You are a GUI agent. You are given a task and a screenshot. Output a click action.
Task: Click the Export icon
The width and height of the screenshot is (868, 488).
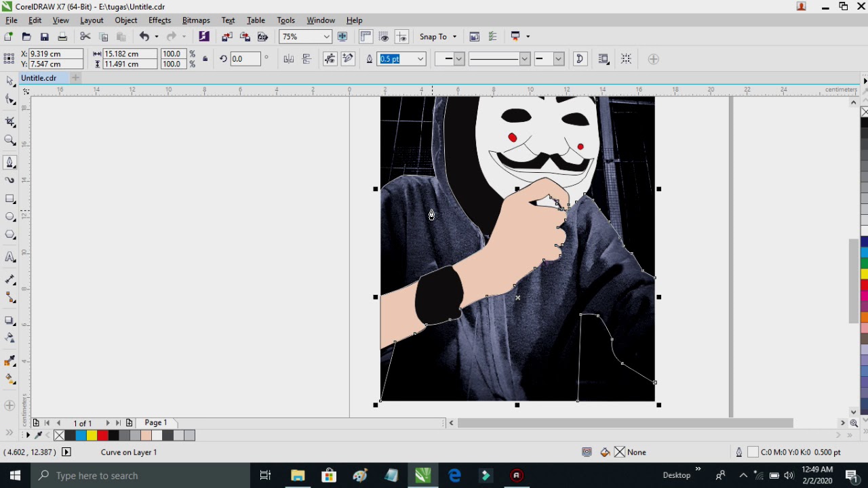point(245,37)
